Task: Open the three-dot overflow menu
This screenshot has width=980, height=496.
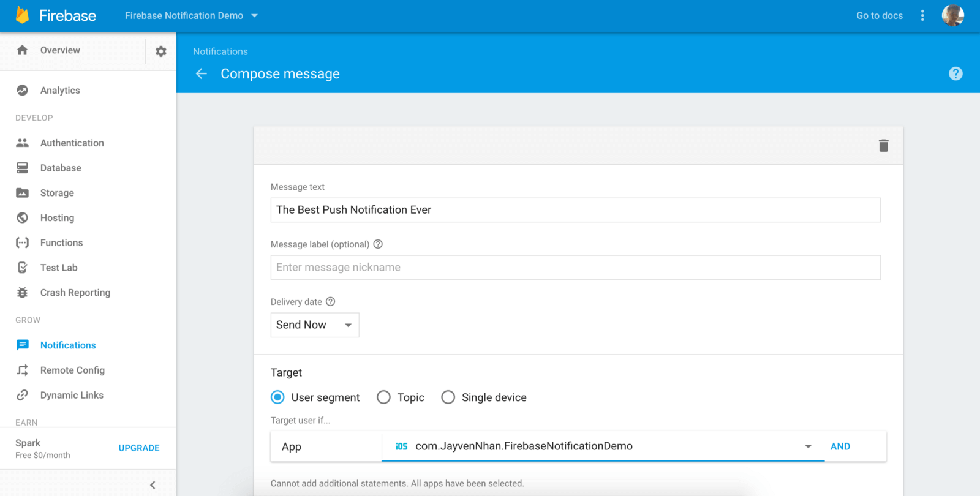Action: click(x=922, y=15)
